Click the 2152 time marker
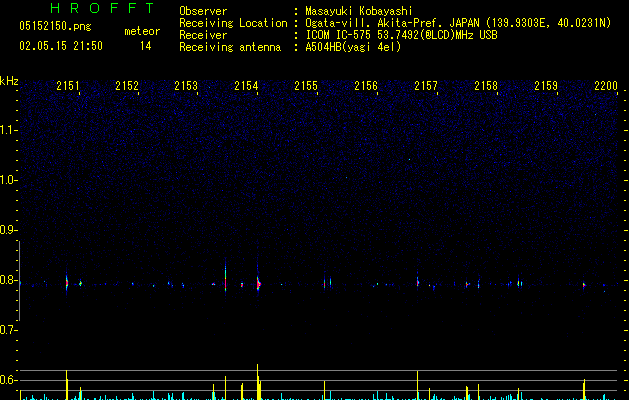 [127, 85]
